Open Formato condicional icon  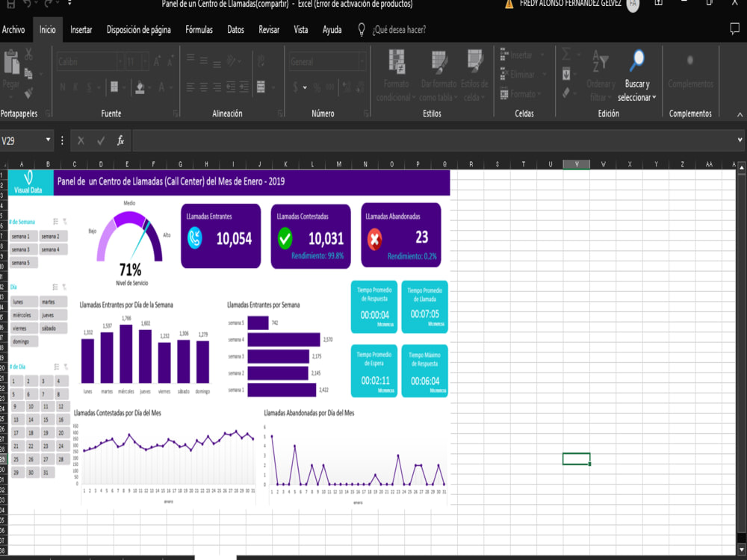tap(397, 61)
